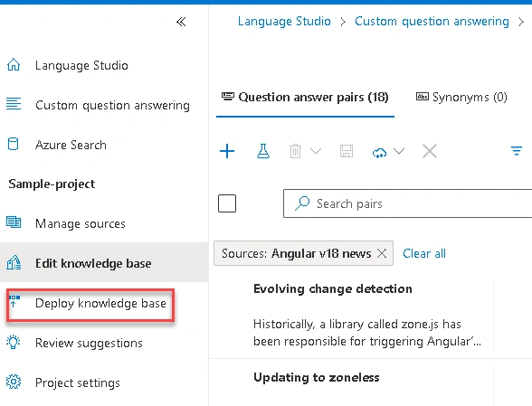This screenshot has height=406, width=532.
Task: Expand the cloud refresh dropdown arrow
Action: tap(399, 151)
